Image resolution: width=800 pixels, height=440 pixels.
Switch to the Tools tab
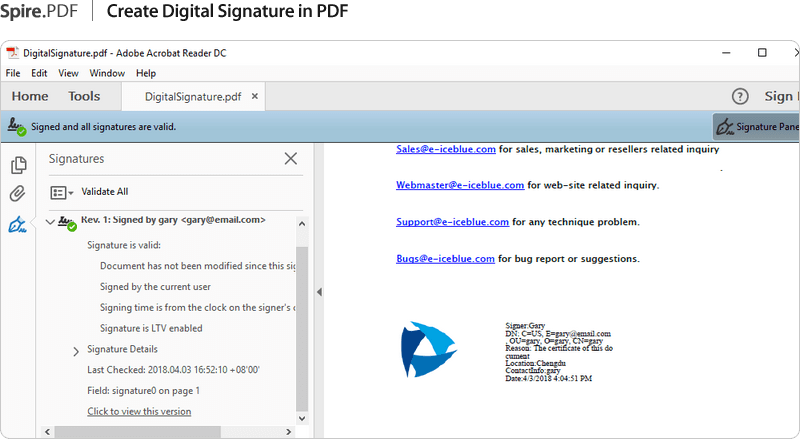click(x=84, y=96)
